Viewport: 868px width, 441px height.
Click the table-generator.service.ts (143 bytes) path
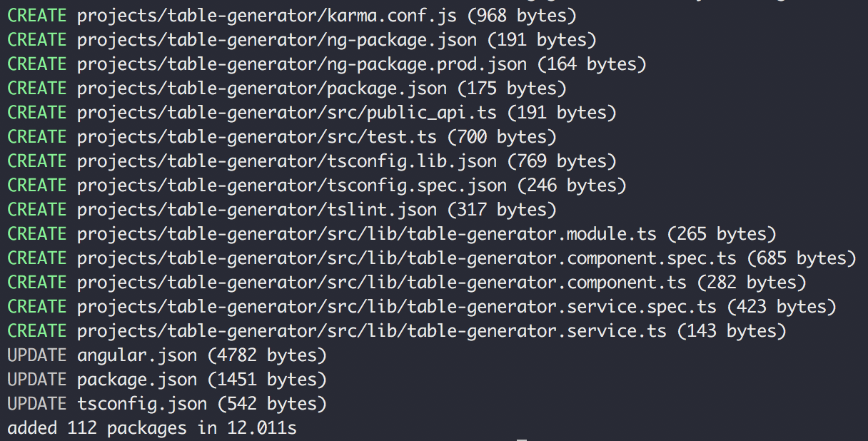[372, 331]
